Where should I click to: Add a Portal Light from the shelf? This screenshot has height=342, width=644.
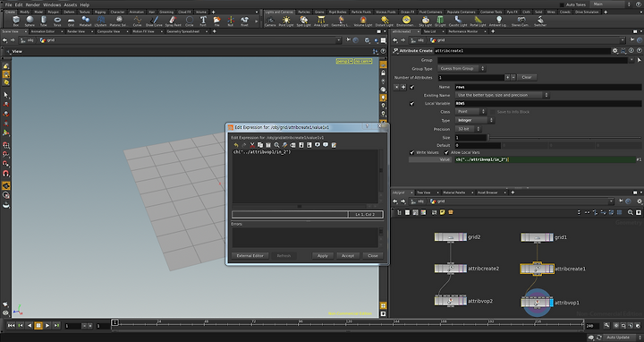(478, 21)
